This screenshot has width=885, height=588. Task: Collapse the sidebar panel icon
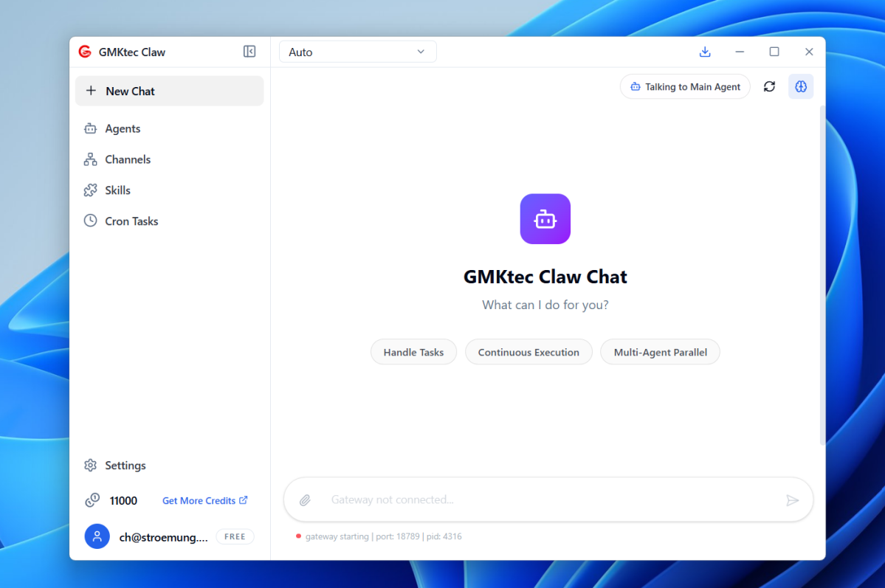249,52
